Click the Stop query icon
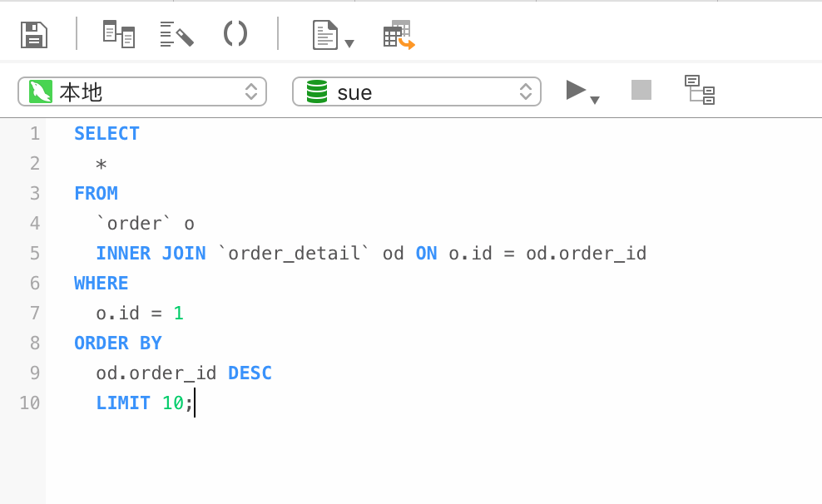 [641, 91]
